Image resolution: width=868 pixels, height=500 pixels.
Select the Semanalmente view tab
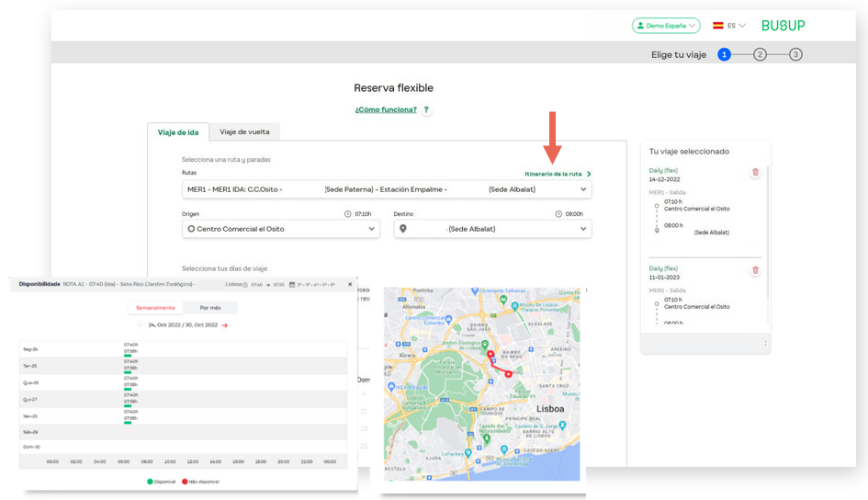coord(155,307)
